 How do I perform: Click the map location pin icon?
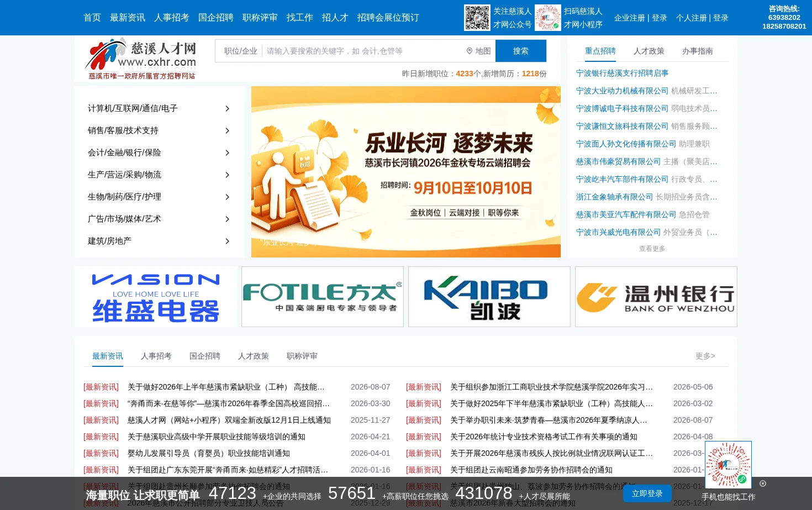470,51
